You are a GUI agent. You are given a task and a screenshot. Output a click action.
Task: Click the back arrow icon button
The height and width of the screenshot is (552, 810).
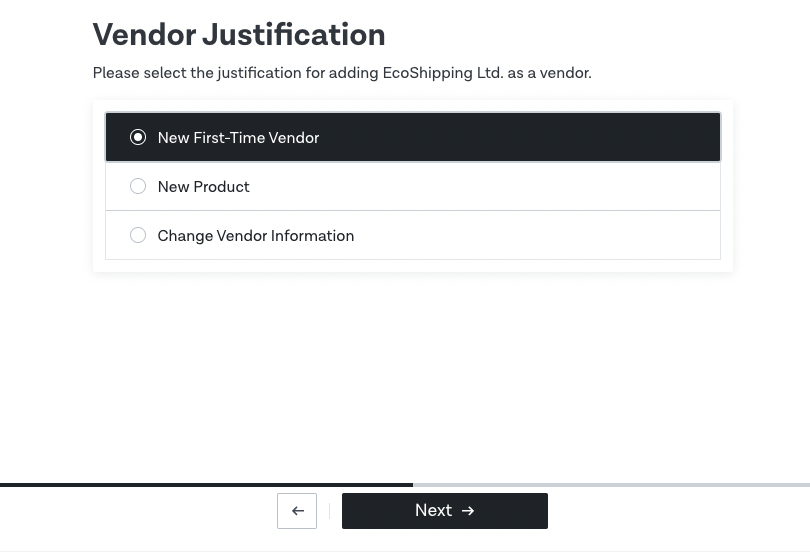pyautogui.click(x=297, y=511)
